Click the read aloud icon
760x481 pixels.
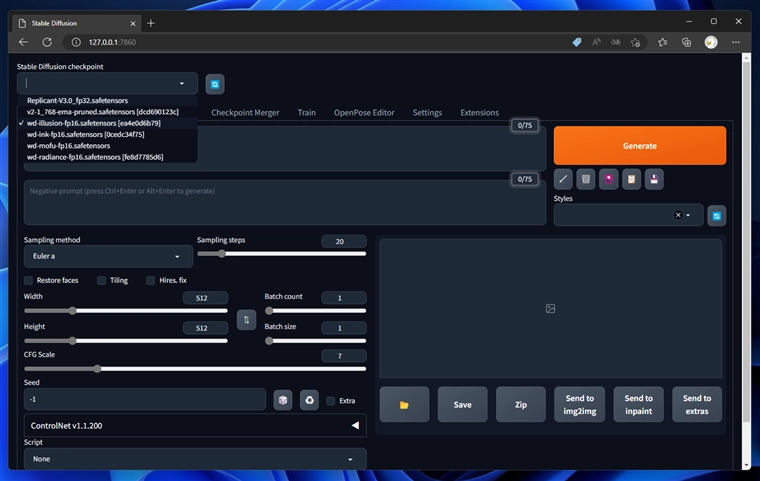596,42
